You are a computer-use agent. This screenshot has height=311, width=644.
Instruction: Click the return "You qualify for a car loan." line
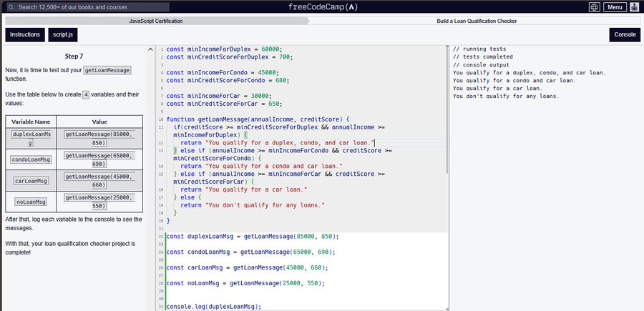pyautogui.click(x=244, y=189)
